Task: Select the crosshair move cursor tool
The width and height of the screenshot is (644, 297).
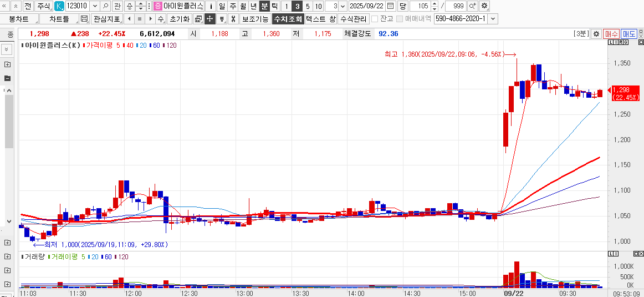Action: point(209,19)
